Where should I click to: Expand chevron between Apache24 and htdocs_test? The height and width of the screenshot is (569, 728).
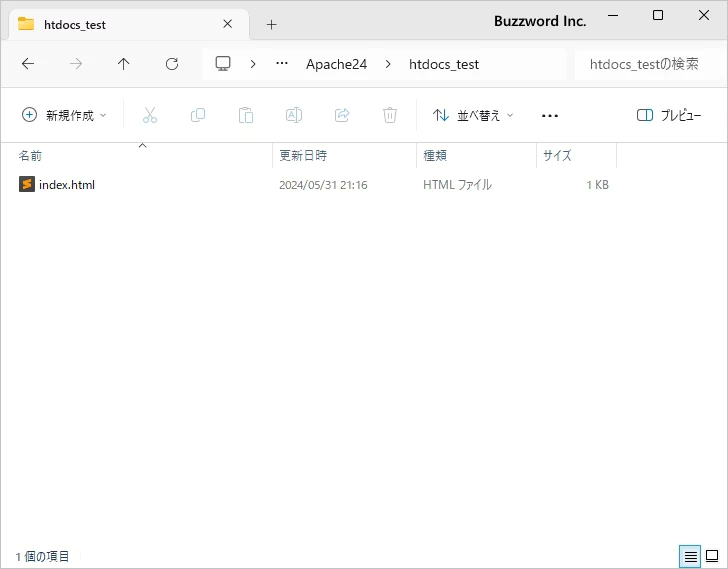coord(388,64)
